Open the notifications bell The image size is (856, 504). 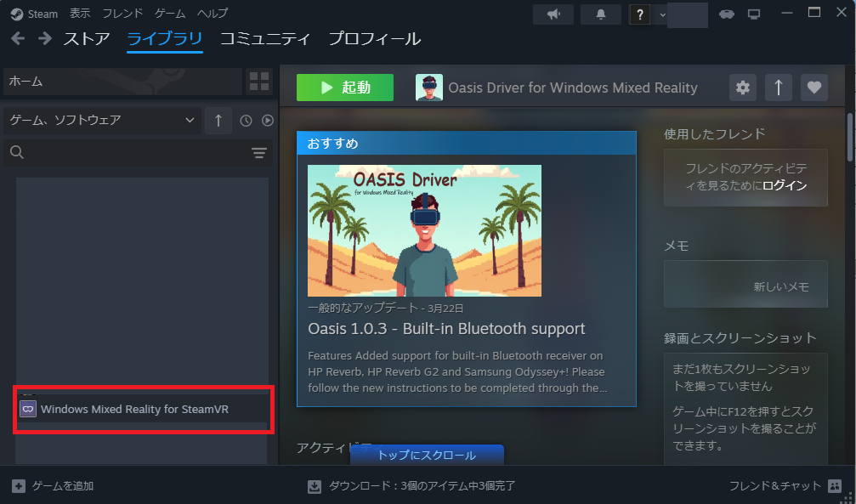(x=600, y=14)
